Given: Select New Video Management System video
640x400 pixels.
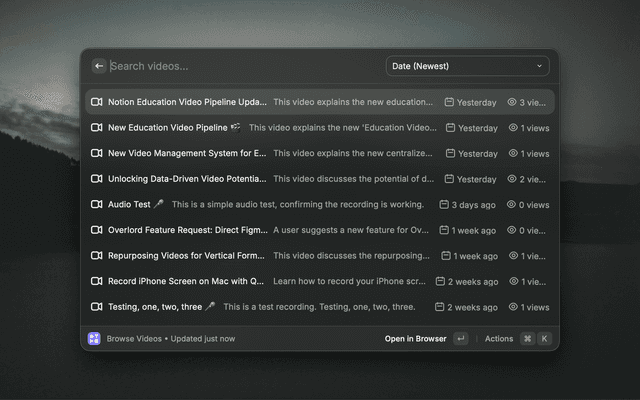Looking at the screenshot, I should click(187, 153).
